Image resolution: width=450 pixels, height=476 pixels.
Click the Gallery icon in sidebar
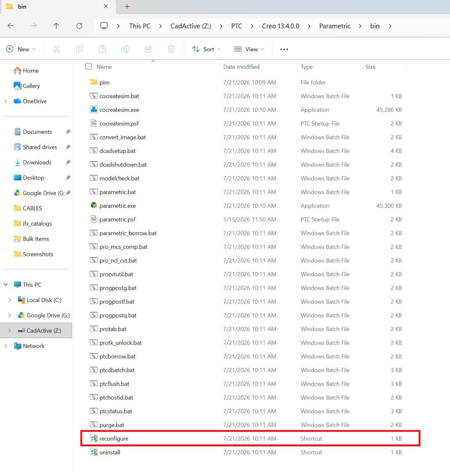click(18, 86)
